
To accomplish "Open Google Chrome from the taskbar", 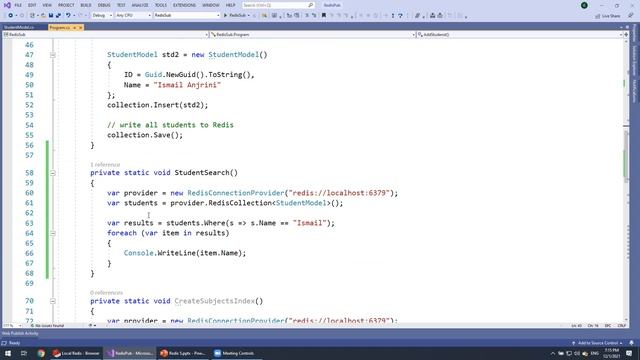I will 41,353.
